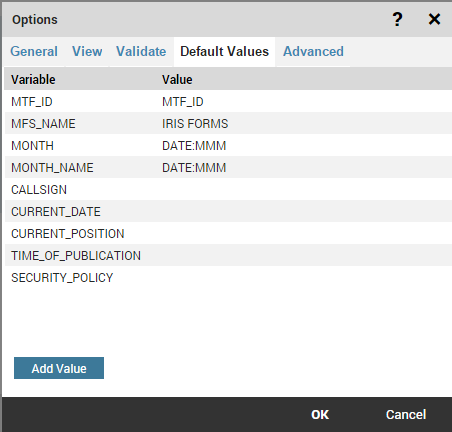Select the Default Values tab
Viewport: 452px width, 432px height.
tap(224, 52)
